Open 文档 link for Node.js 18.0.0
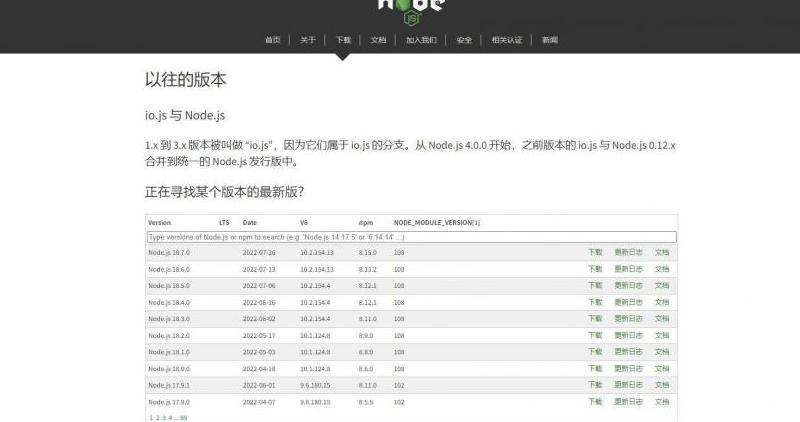Screen dimensions: 800x422 click(x=662, y=368)
